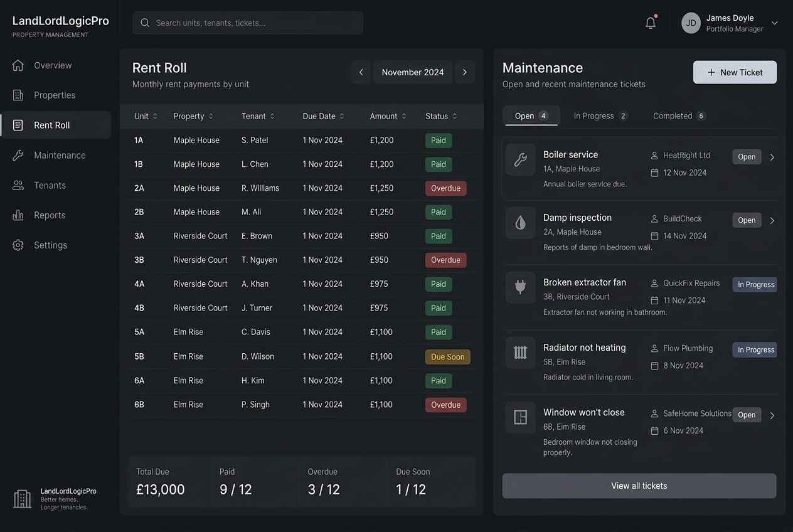Image resolution: width=793 pixels, height=532 pixels.
Task: Sort by the Status column
Action: pyautogui.click(x=441, y=116)
